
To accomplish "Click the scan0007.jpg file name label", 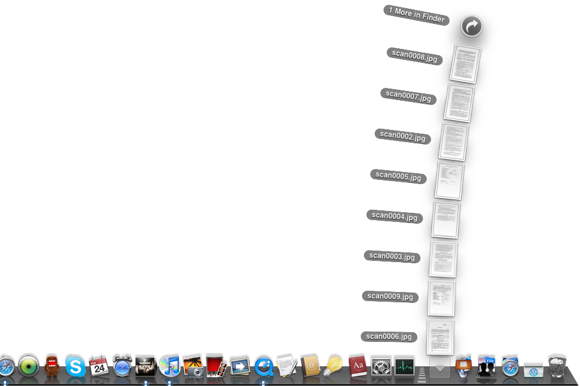I will (408, 96).
